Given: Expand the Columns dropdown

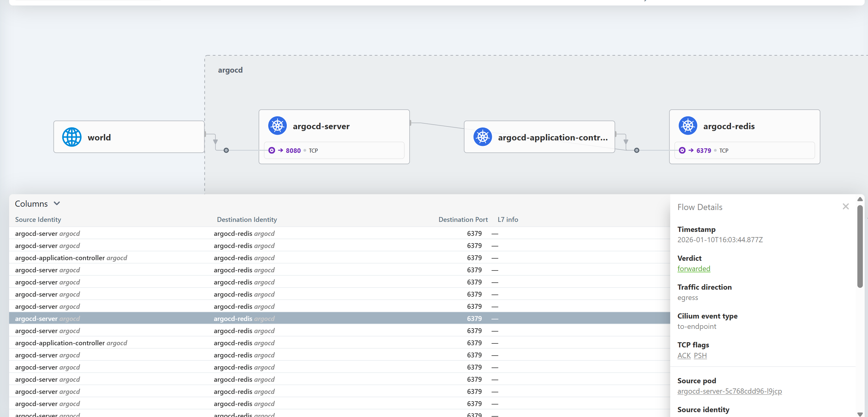Looking at the screenshot, I should pyautogui.click(x=31, y=204).
